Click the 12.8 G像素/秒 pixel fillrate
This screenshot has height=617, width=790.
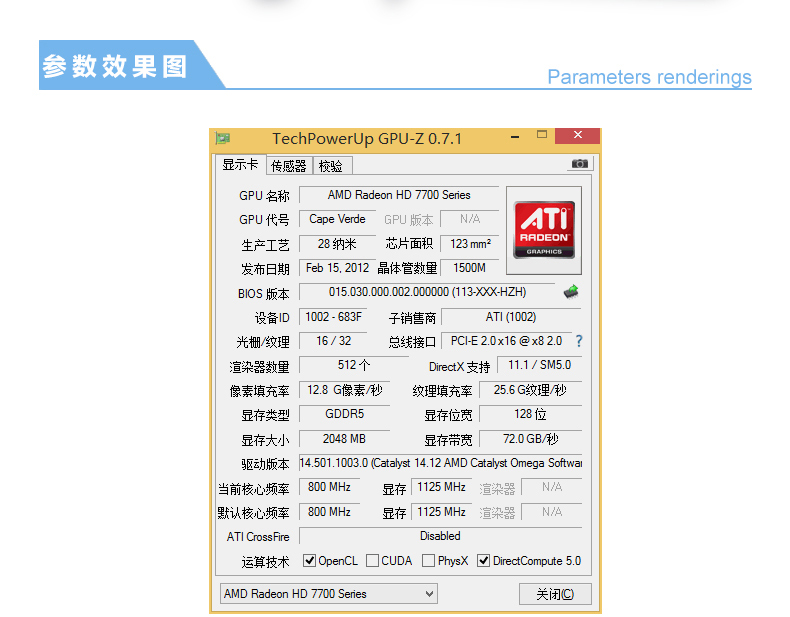tap(345, 390)
